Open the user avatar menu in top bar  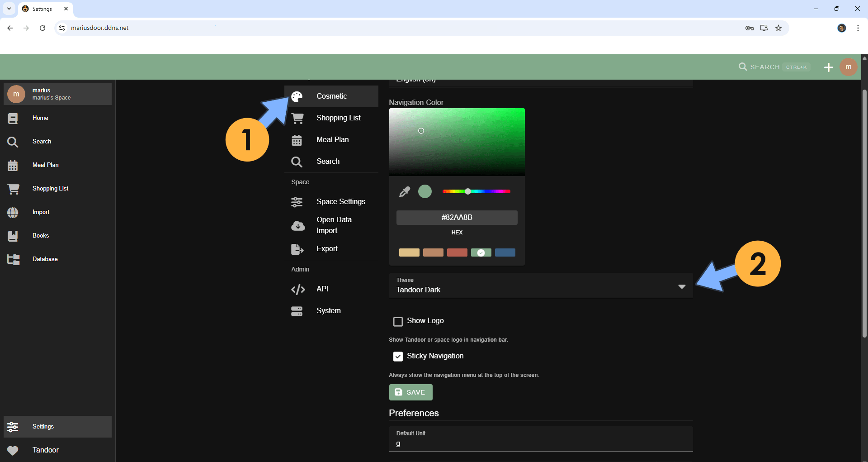(848, 67)
